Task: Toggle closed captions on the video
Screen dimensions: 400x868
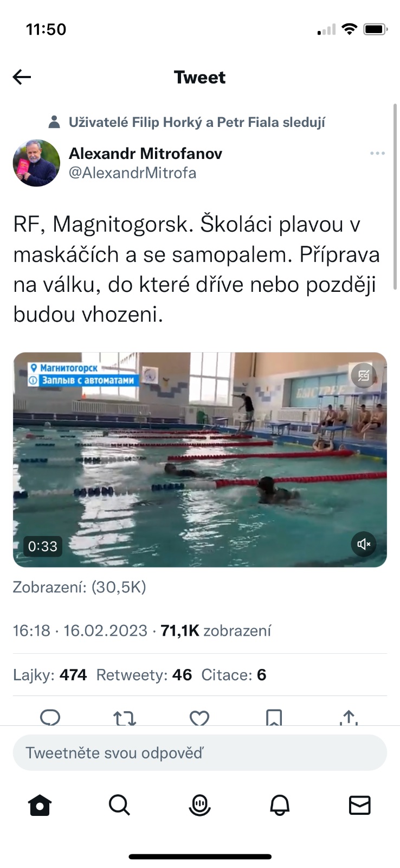Action: tap(364, 375)
